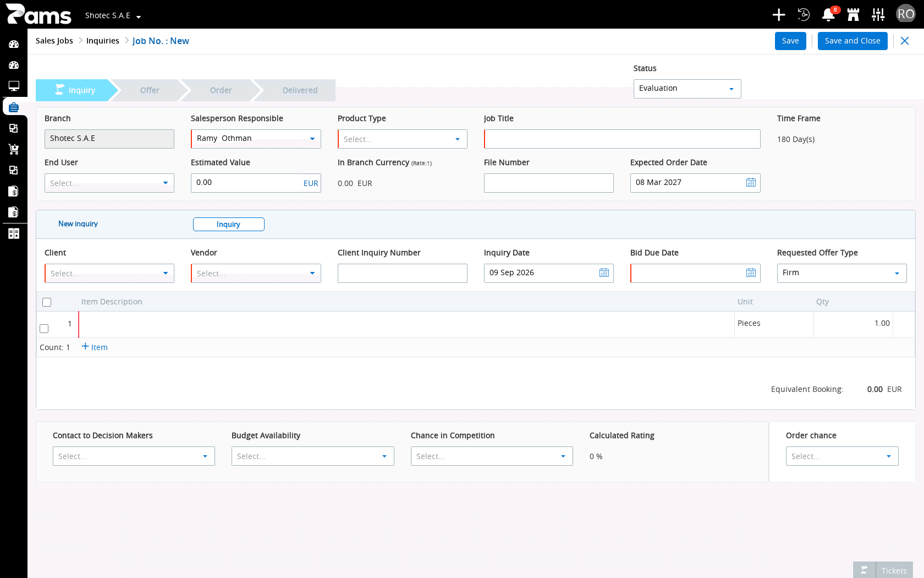Click the New inquiry tab
The width and height of the screenshot is (924, 578).
pyautogui.click(x=78, y=223)
